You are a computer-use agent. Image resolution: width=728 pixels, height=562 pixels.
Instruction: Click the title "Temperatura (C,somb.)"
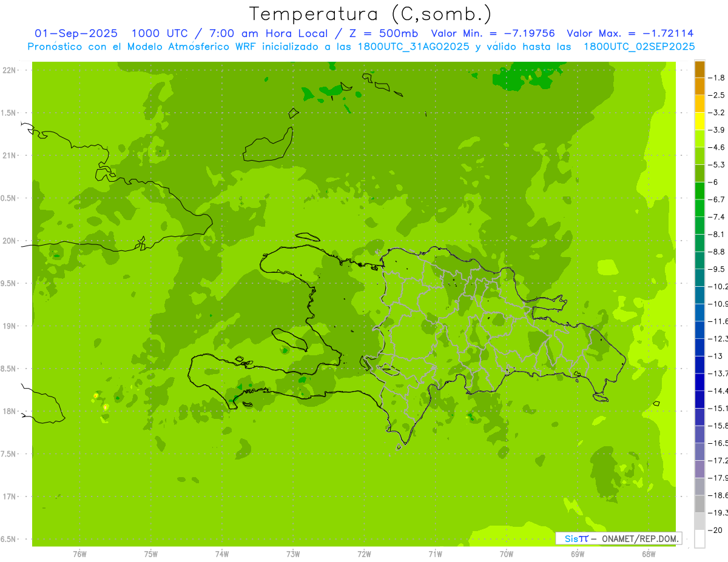click(370, 14)
